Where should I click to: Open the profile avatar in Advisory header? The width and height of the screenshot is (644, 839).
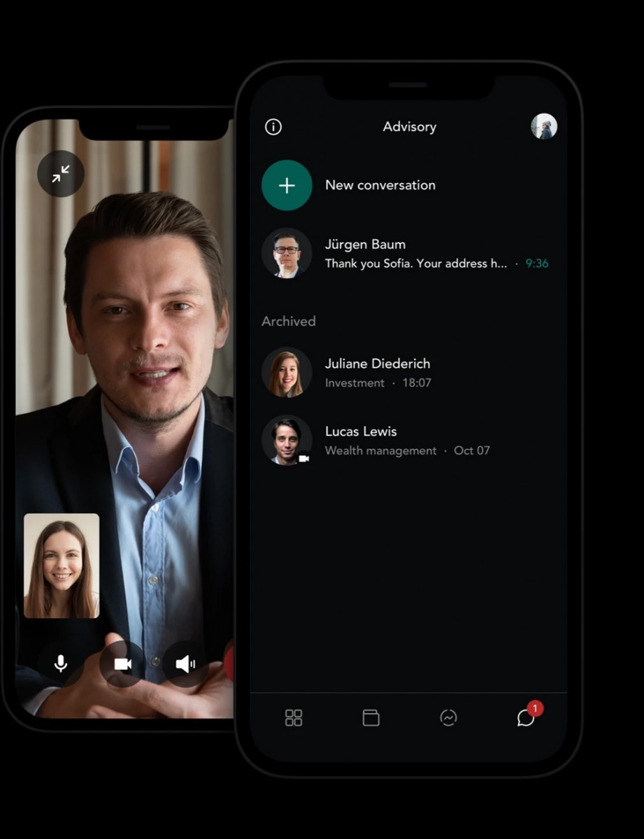(x=544, y=127)
